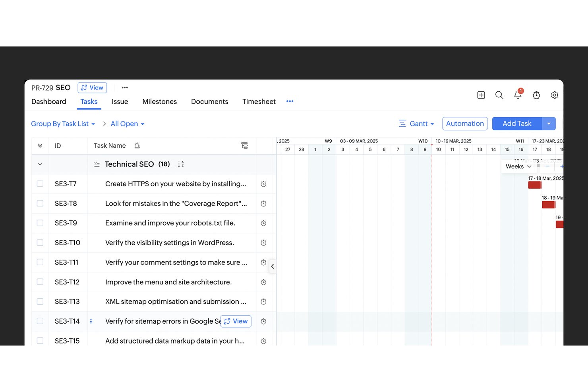Tick the checkbox for SE3-T14
Screen dimensions: 588x392
pyautogui.click(x=40, y=321)
